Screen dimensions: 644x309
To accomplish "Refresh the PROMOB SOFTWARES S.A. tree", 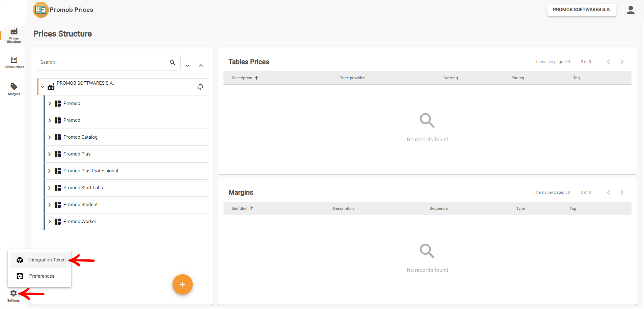I will [200, 87].
